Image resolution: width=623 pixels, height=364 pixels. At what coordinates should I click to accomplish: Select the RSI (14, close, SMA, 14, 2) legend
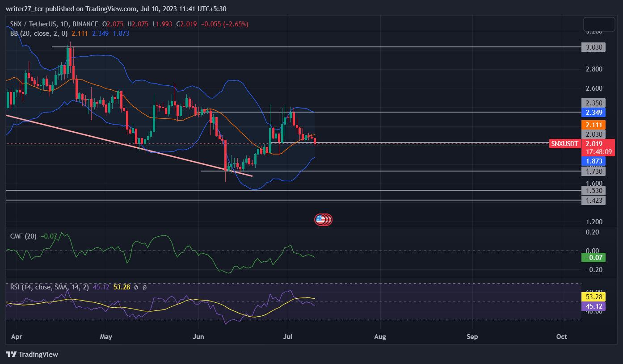50,287
